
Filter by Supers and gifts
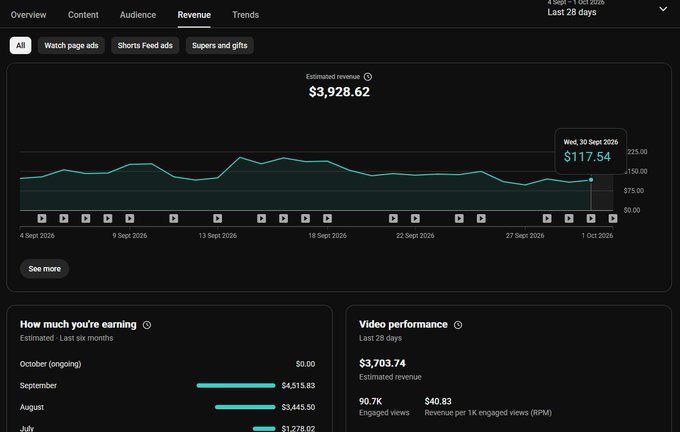click(x=219, y=46)
